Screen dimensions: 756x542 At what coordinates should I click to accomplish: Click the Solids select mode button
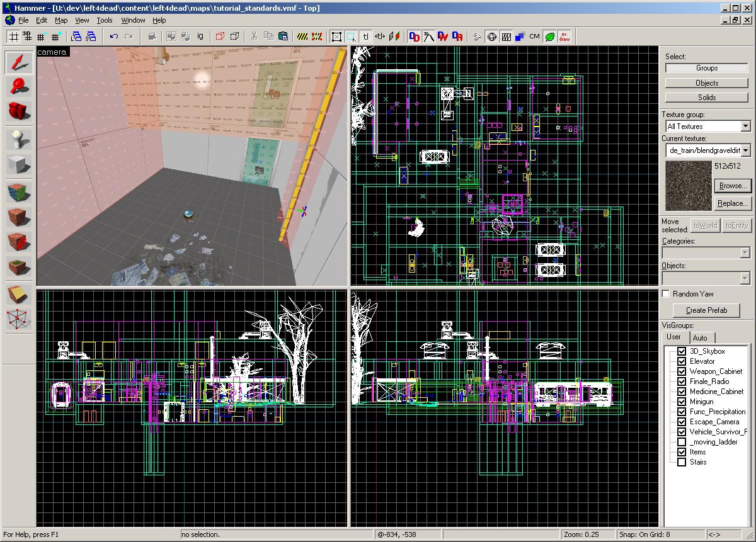pyautogui.click(x=707, y=98)
